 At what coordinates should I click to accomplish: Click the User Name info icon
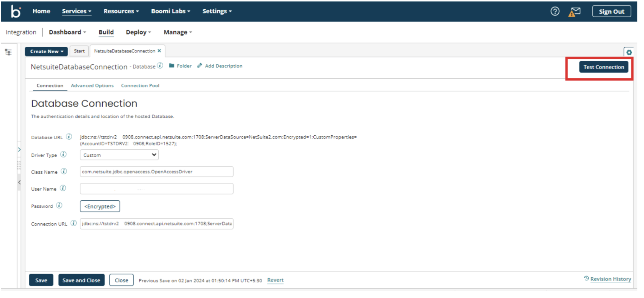[x=63, y=188]
